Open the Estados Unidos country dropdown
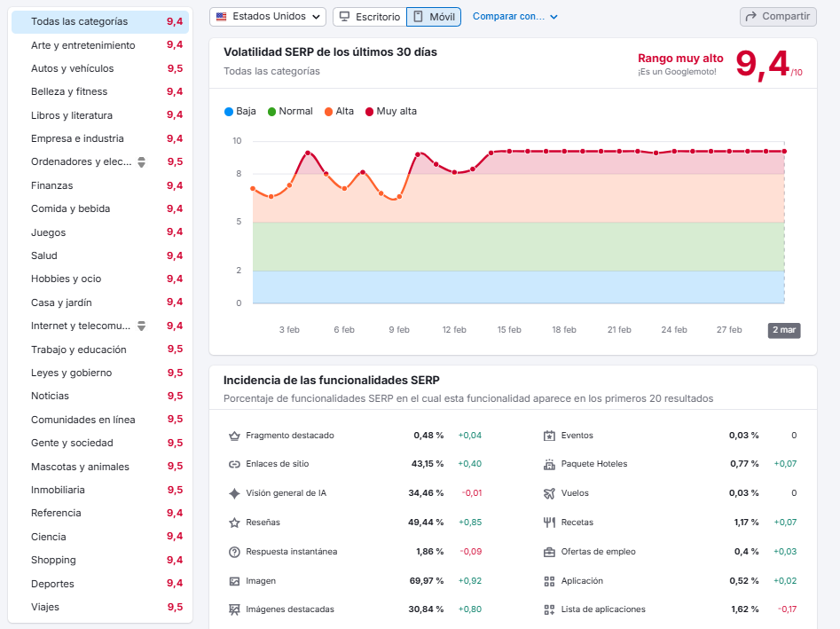Screen dimensions: 840x629 pos(268,17)
